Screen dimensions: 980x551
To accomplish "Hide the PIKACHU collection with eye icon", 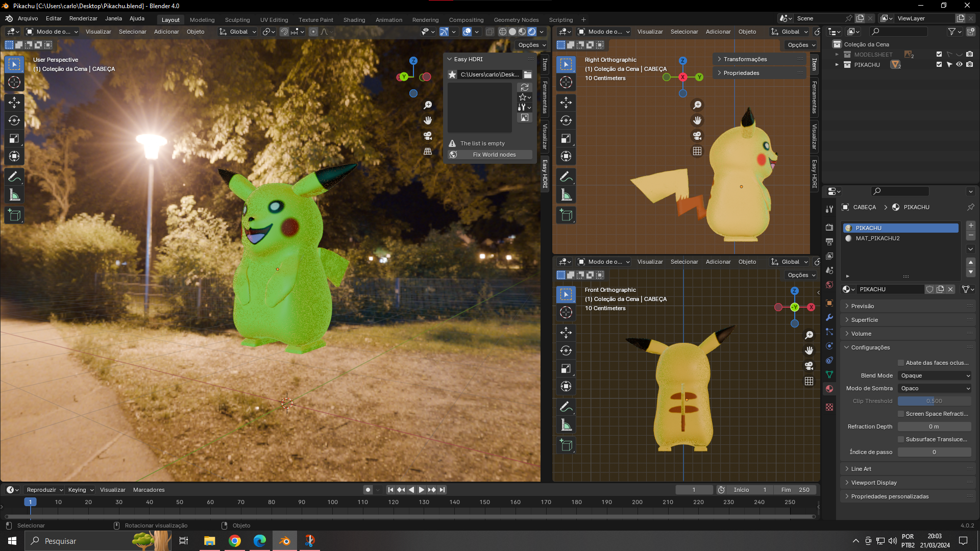I will [959, 65].
